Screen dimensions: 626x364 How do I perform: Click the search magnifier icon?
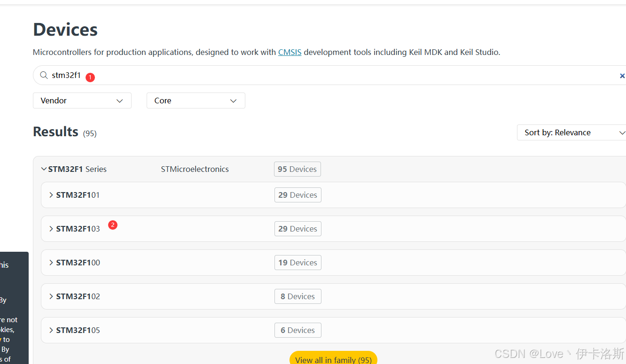pos(44,75)
